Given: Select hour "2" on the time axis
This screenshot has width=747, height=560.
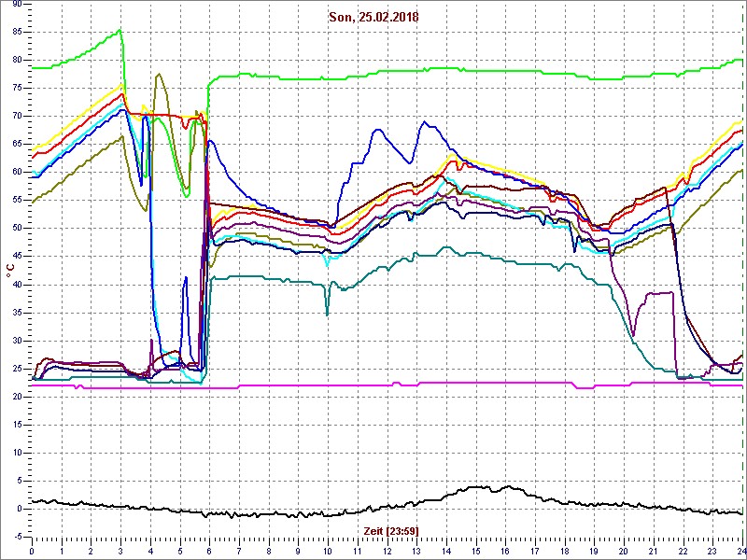Looking at the screenshot, I should pyautogui.click(x=91, y=553).
